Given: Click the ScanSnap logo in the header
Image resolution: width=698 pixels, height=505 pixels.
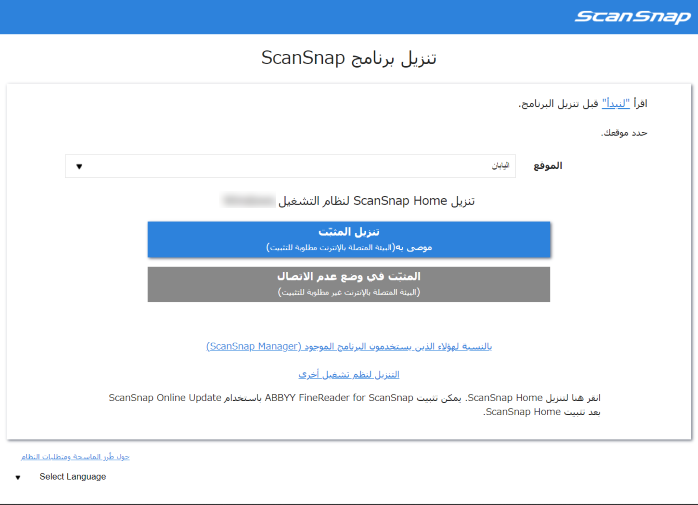Looking at the screenshot, I should click(628, 16).
